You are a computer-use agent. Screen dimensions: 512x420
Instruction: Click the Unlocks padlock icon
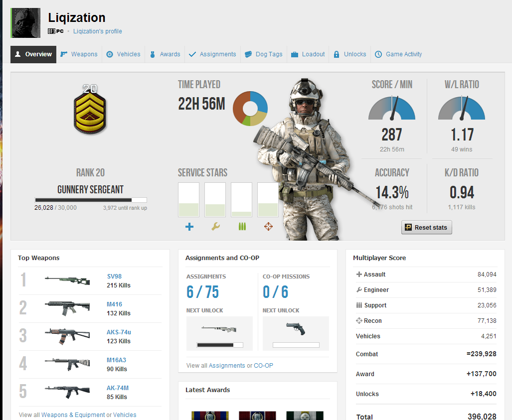[x=337, y=54]
